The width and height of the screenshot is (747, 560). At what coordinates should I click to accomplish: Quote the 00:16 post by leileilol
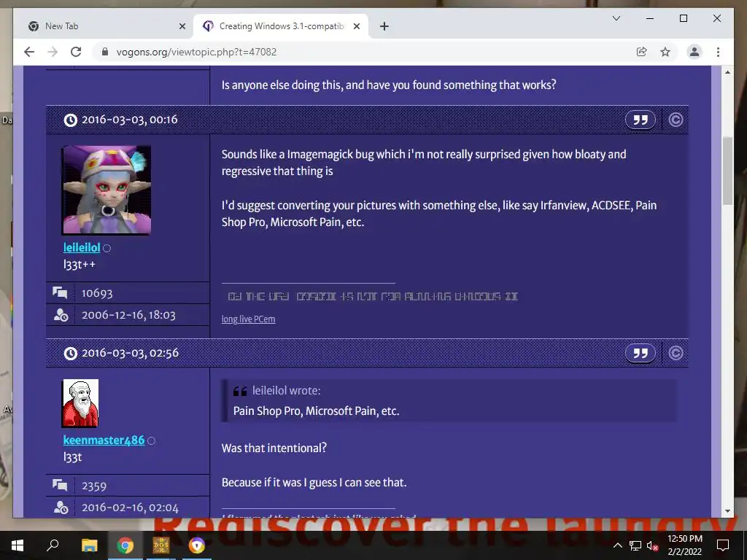click(640, 120)
